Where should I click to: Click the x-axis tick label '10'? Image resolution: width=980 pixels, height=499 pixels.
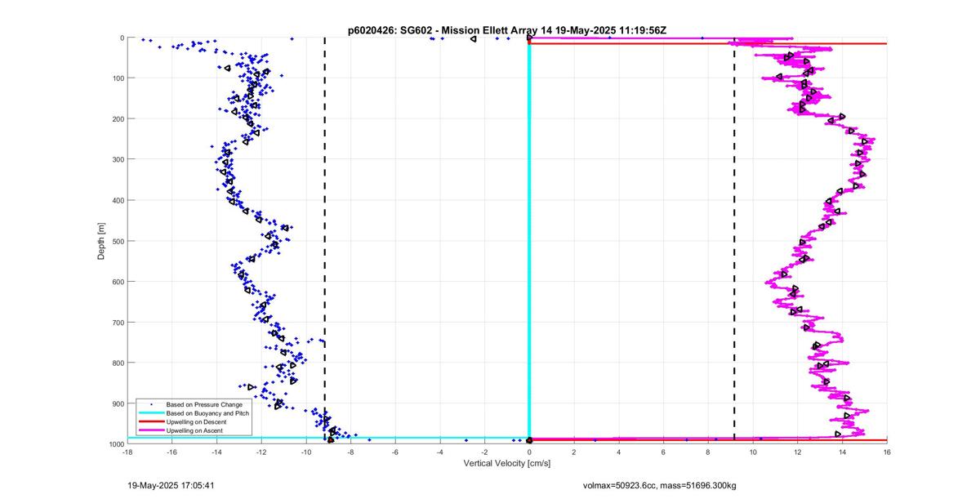(752, 452)
